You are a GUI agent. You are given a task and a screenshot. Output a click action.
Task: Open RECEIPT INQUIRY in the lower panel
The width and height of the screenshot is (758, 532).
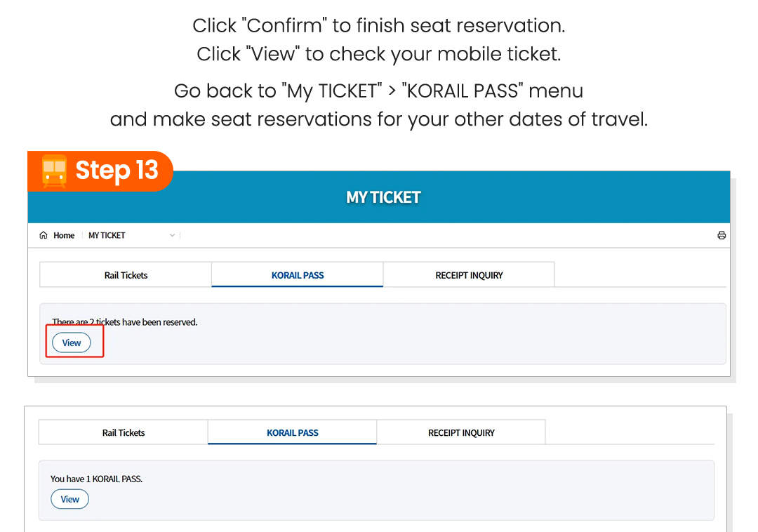460,433
